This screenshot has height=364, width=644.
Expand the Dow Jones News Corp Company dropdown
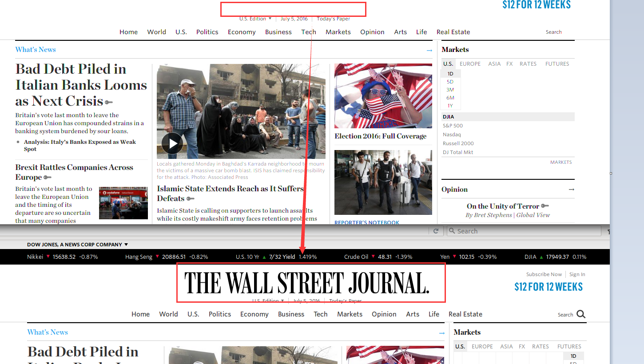126,245
